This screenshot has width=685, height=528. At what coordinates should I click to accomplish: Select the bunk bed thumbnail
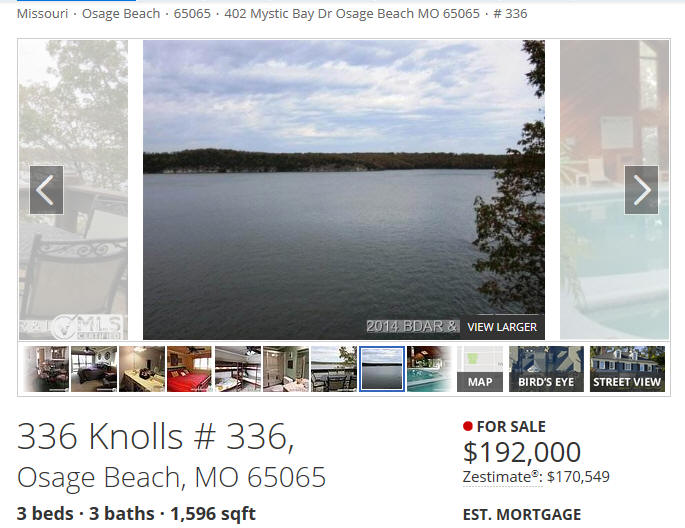(238, 369)
